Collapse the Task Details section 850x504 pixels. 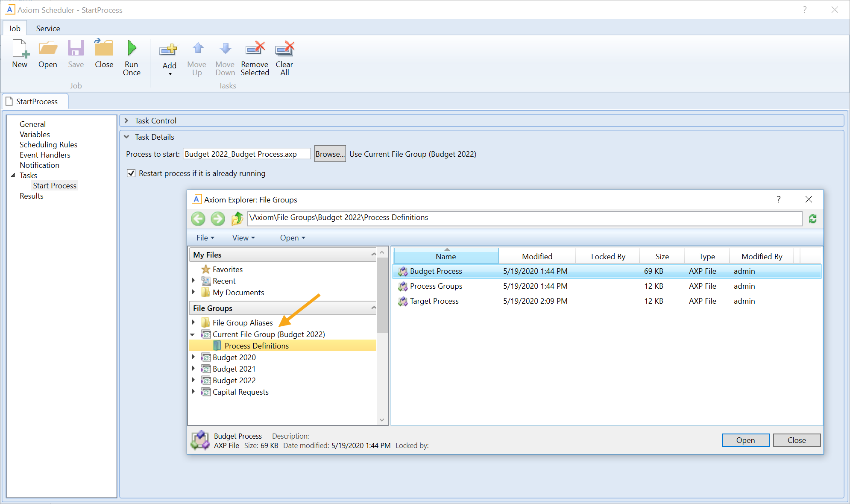point(126,137)
